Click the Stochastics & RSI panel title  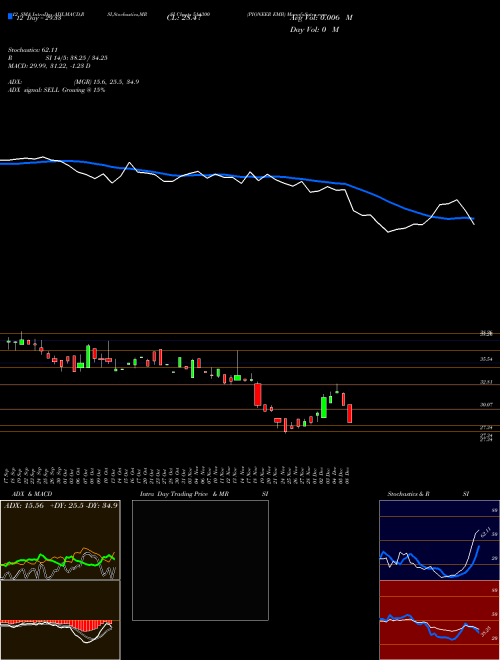coord(428,494)
